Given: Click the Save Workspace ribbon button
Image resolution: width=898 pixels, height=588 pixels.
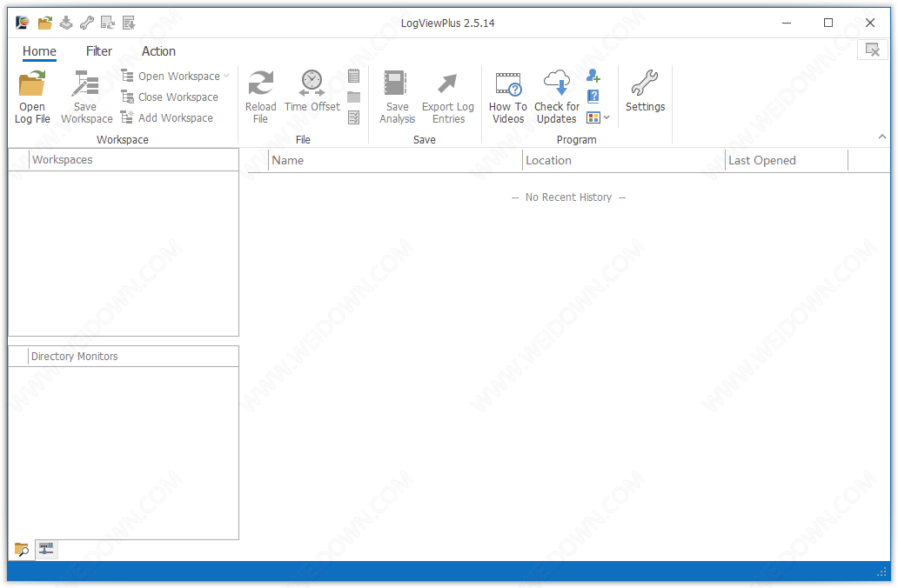Looking at the screenshot, I should [x=86, y=97].
